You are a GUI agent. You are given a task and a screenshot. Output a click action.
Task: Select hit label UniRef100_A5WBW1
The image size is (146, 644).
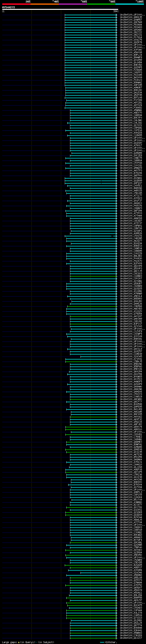coord(131,110)
